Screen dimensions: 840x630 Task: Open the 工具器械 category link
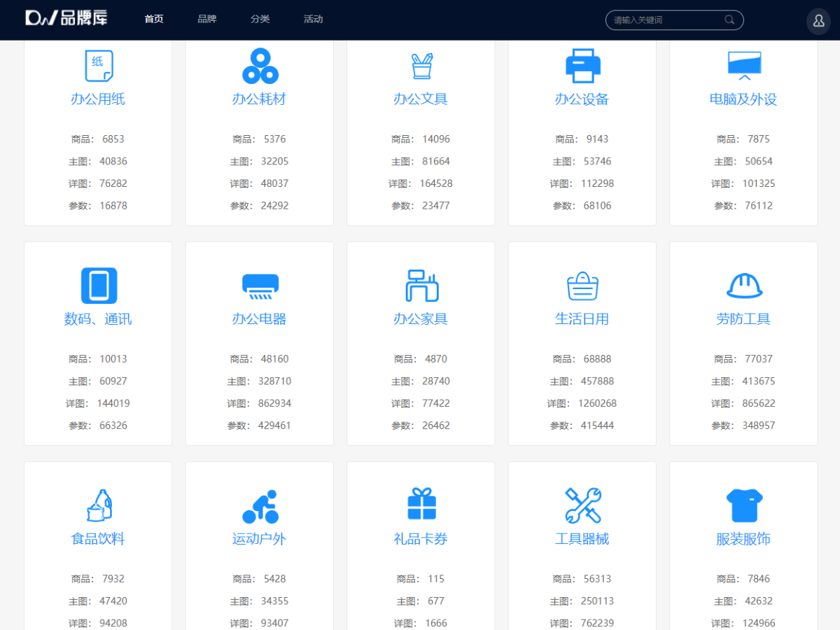pos(582,539)
